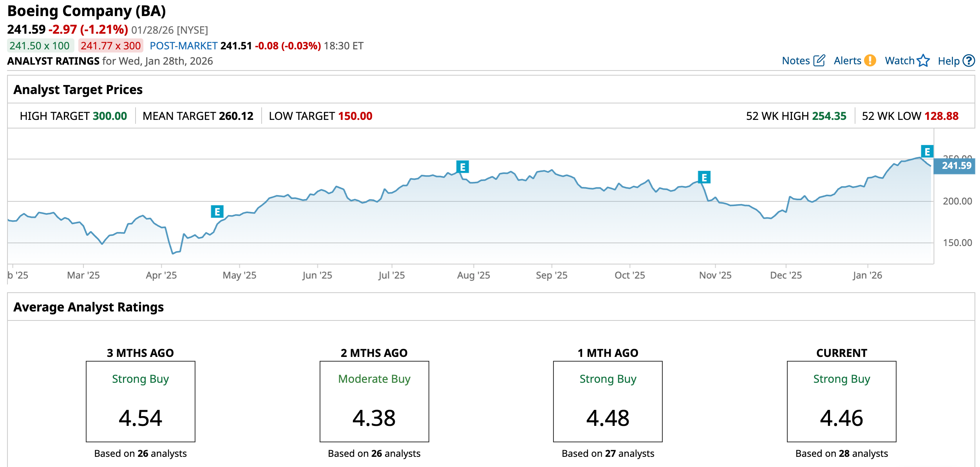Open the Alerts link
This screenshot has height=467, width=980.
(847, 61)
